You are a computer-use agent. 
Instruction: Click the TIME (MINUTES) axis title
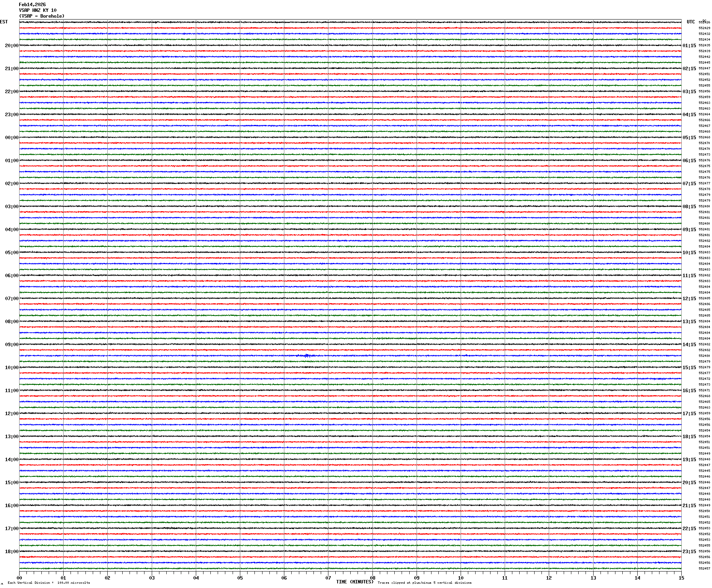pos(355,582)
